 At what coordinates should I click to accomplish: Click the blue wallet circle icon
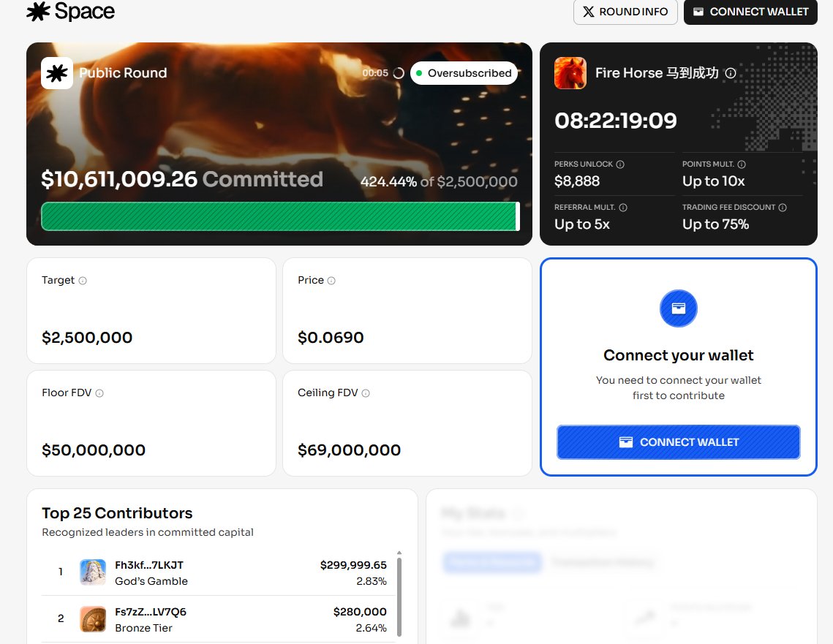pos(679,308)
